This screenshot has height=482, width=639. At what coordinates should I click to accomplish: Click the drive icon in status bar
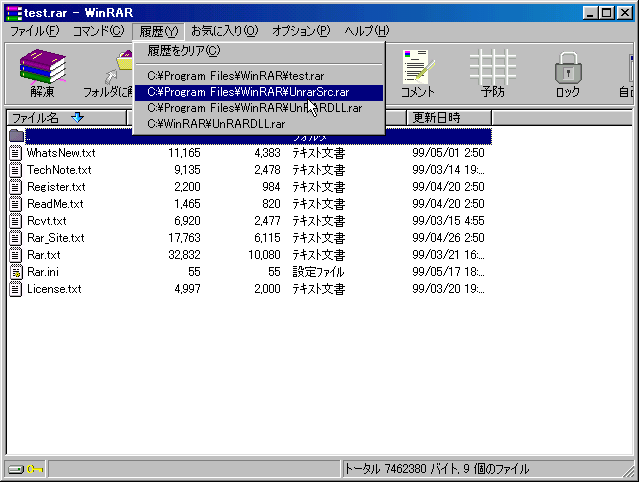coord(16,469)
